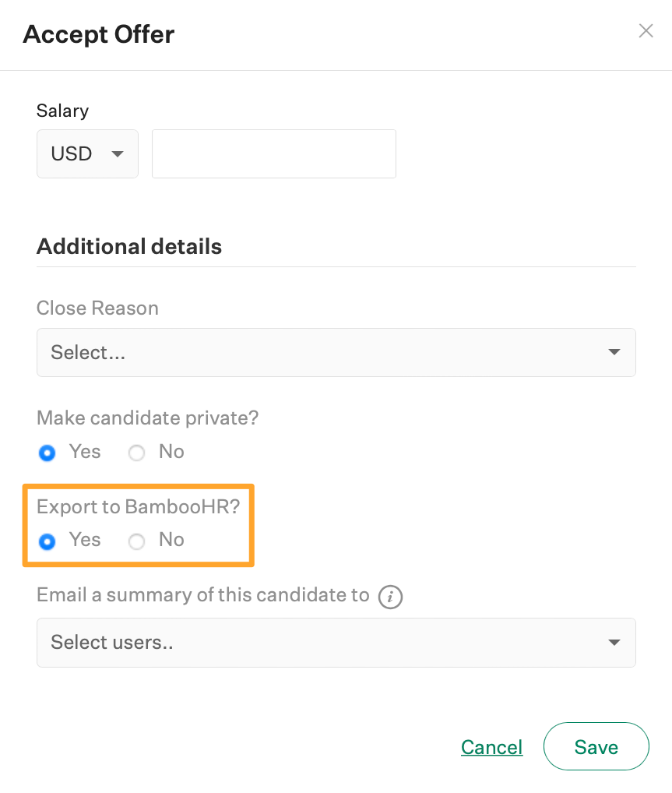The height and width of the screenshot is (793, 672).
Task: Choose Yes for Export to BambooHR
Action: (x=47, y=541)
